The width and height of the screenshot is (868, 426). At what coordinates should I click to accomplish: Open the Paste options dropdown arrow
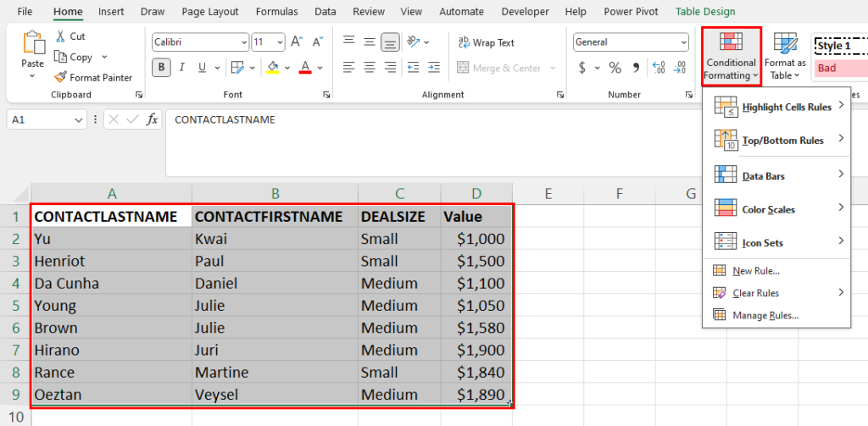(x=33, y=75)
